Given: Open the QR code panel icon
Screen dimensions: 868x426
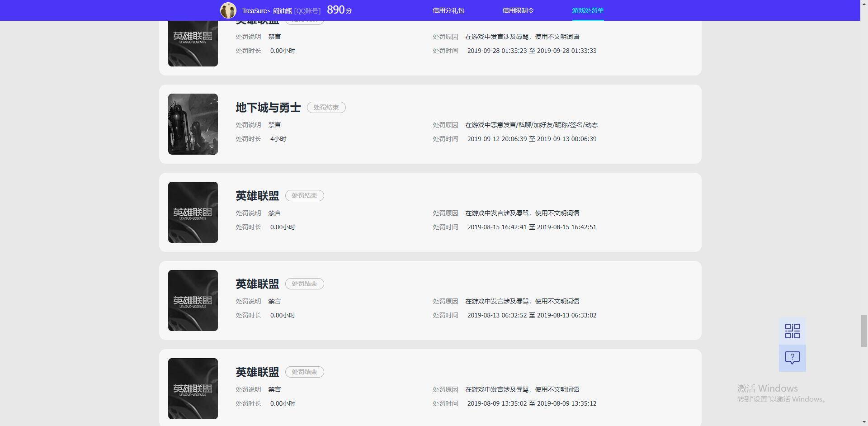Looking at the screenshot, I should click(x=792, y=331).
